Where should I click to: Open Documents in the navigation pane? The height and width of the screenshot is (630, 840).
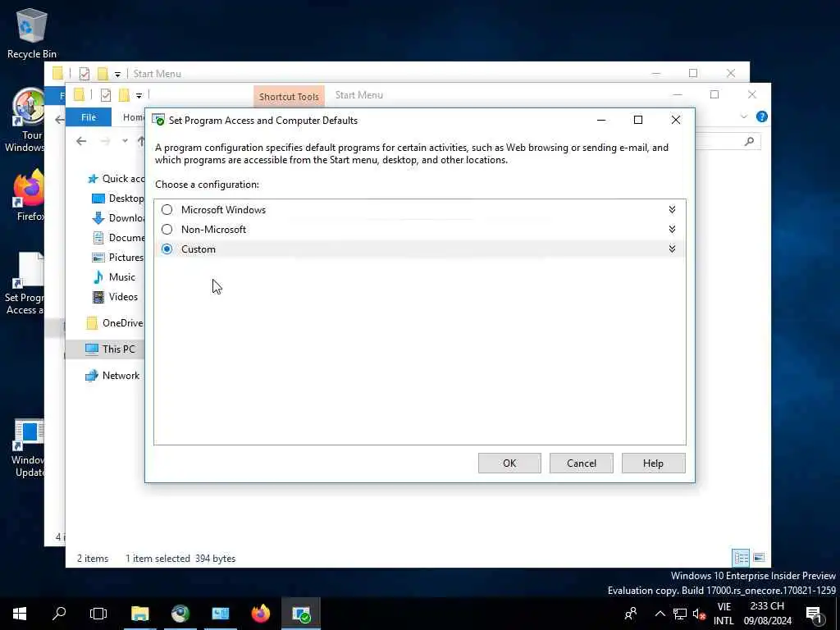coord(118,238)
